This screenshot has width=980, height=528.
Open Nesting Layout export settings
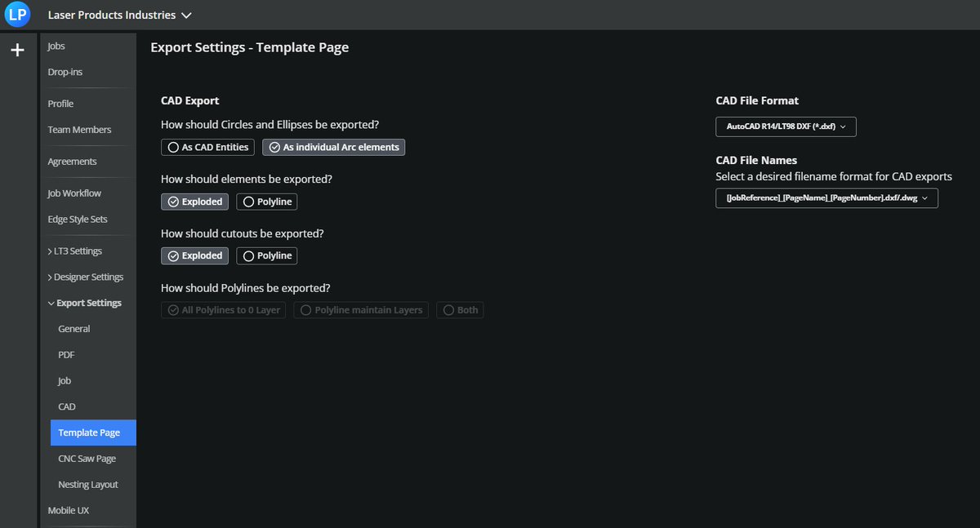tap(88, 485)
